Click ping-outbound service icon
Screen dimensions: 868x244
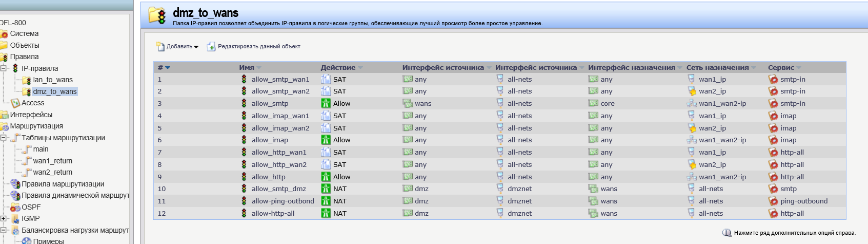click(x=773, y=201)
